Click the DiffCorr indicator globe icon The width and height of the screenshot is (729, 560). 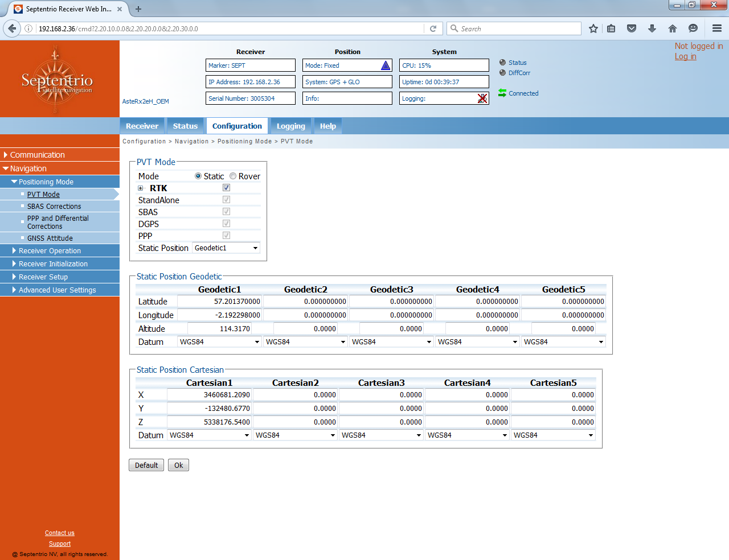click(x=502, y=73)
